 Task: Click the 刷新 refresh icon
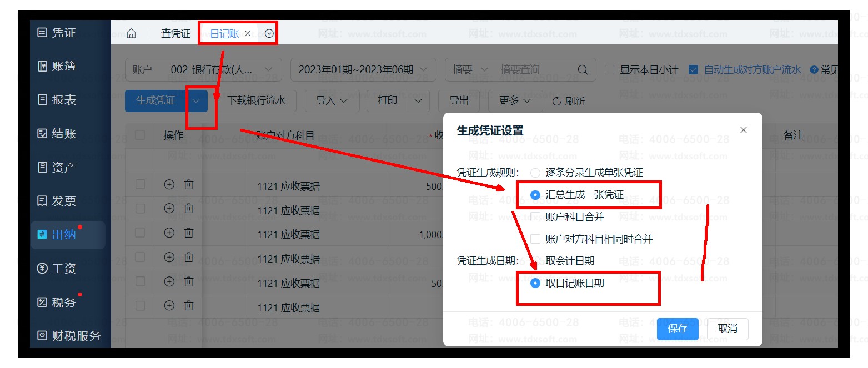(x=556, y=101)
